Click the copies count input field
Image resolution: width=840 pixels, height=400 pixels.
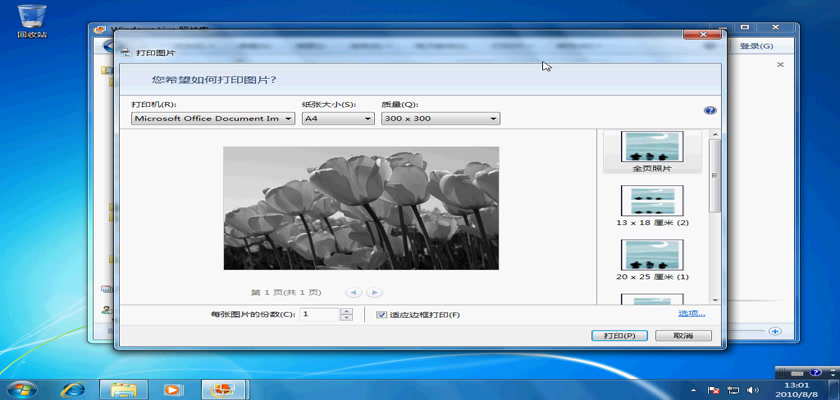pos(320,314)
